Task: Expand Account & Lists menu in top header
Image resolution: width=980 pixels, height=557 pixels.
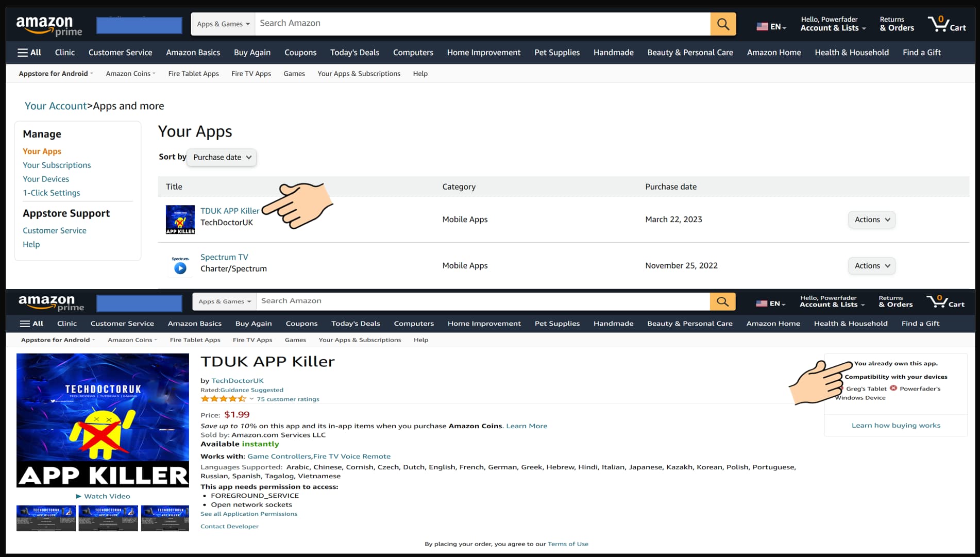Action: [833, 24]
